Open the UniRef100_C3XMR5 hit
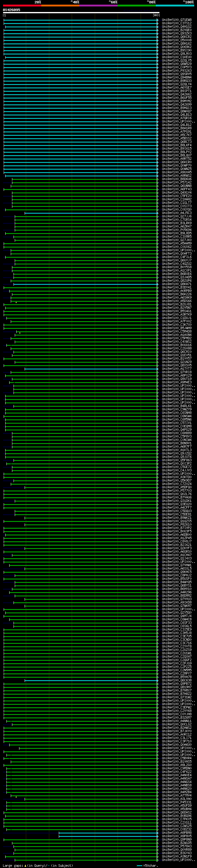Image resolution: width=197 pixels, height=868 pixels. [177, 236]
